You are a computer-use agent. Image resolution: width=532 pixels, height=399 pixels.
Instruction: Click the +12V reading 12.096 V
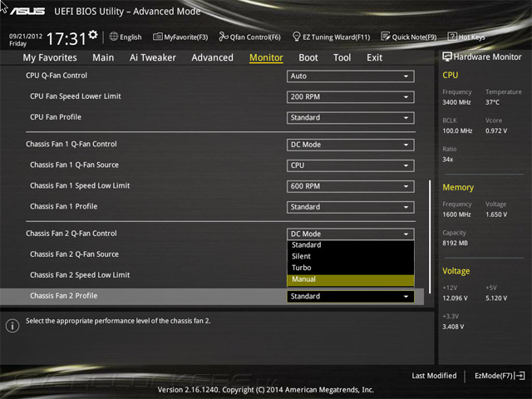tap(455, 298)
